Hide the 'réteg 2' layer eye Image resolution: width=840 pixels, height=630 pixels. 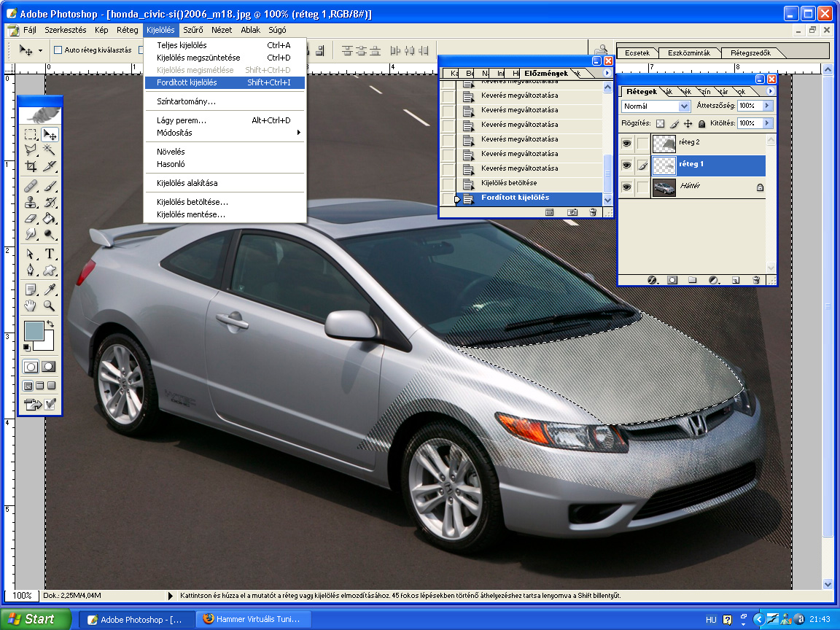(x=626, y=144)
